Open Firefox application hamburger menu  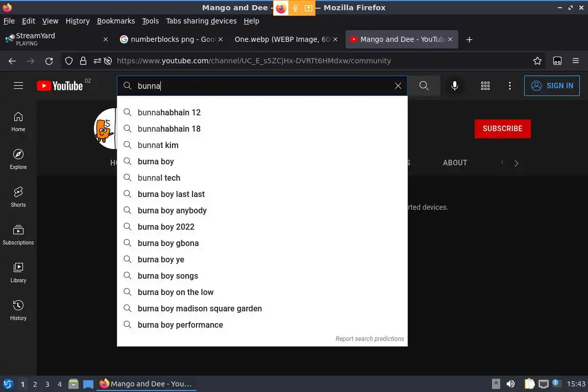pyautogui.click(x=576, y=61)
